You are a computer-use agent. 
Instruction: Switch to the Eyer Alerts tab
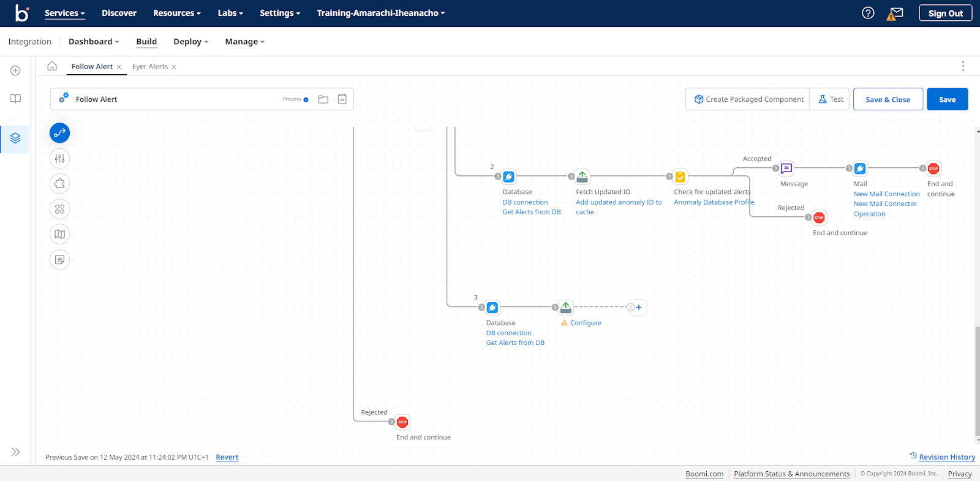tap(150, 66)
